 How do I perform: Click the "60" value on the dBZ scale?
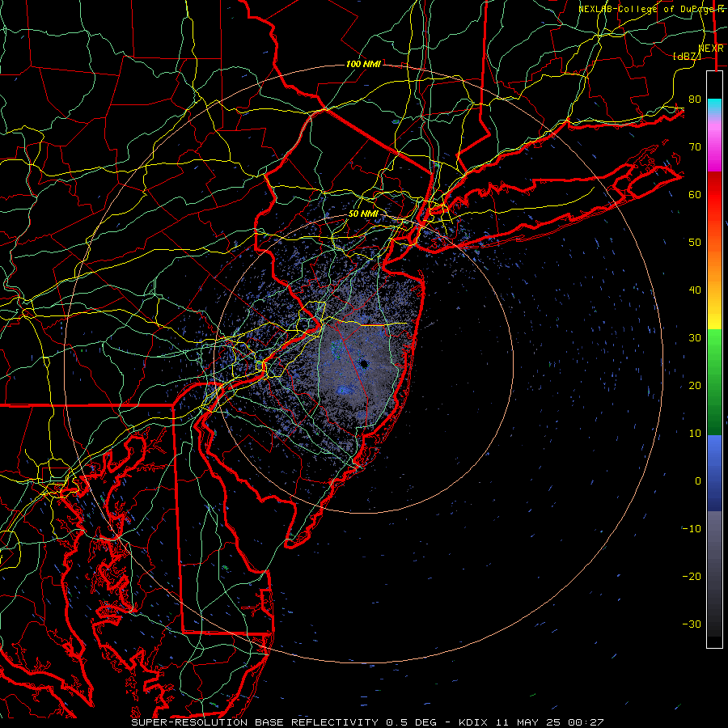(695, 194)
